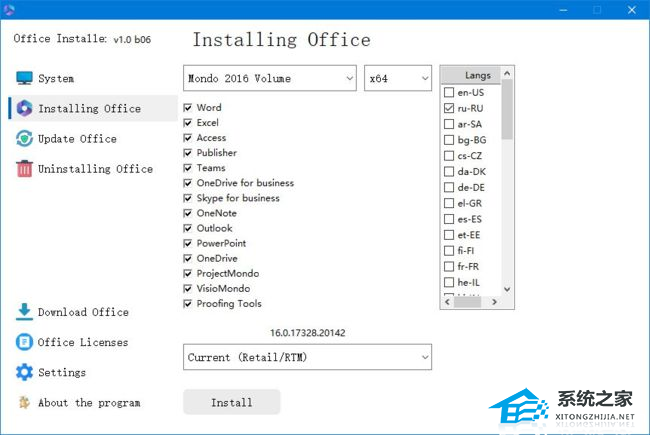Open Office Licenses document icon

click(x=24, y=342)
